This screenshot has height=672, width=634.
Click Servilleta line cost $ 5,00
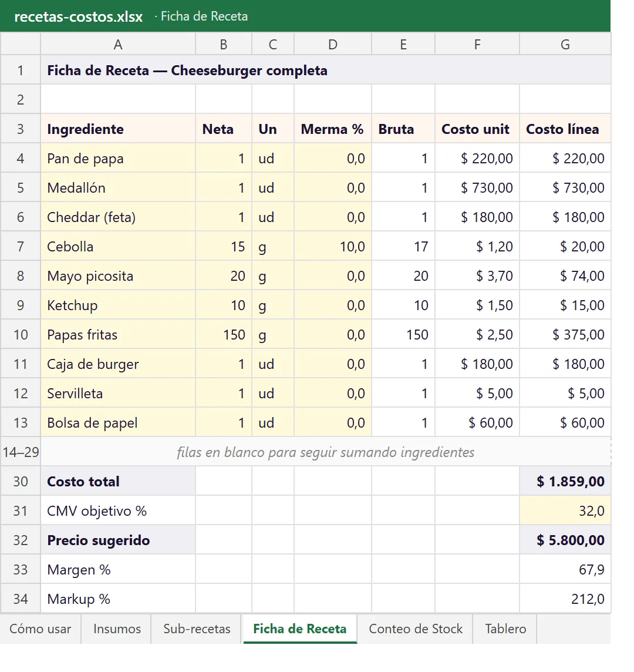point(565,393)
